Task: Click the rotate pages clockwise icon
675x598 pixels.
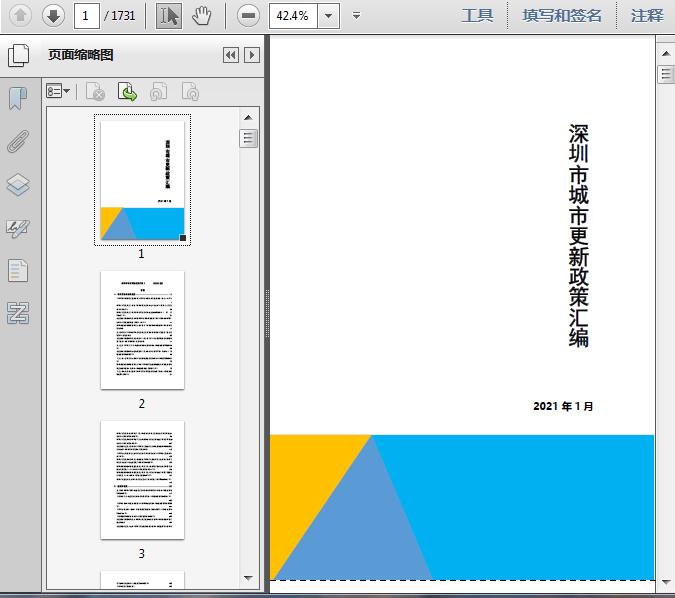Action: [x=190, y=92]
